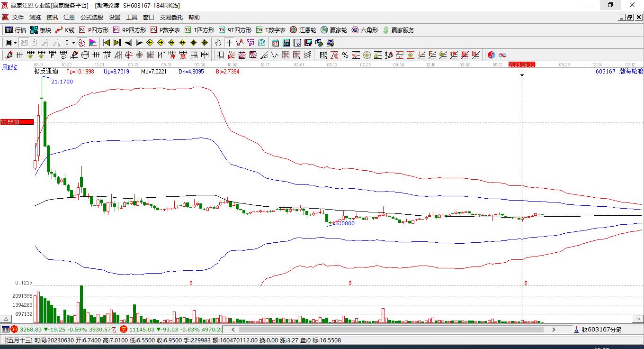The image size is (644, 349).
Task: Expand the candlestick style dropdown arrow
Action: point(73,43)
